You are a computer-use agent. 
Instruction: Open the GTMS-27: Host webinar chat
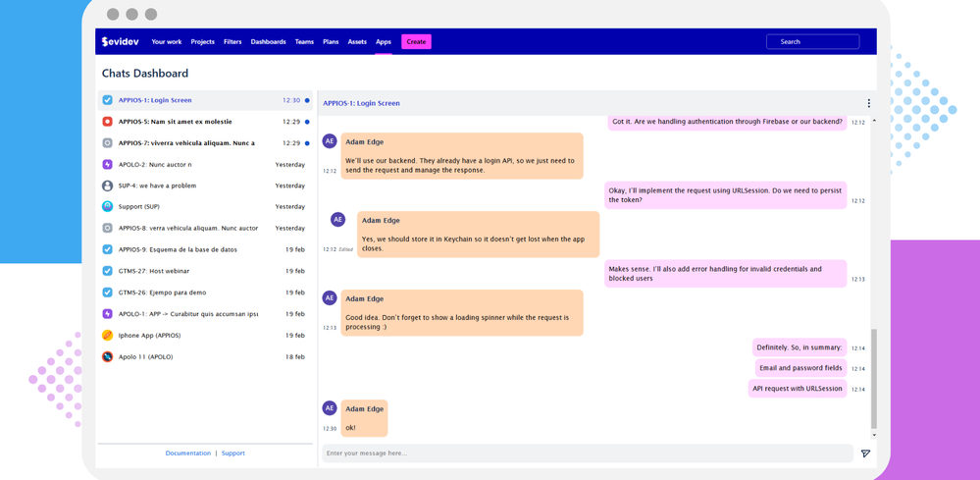pyautogui.click(x=205, y=271)
